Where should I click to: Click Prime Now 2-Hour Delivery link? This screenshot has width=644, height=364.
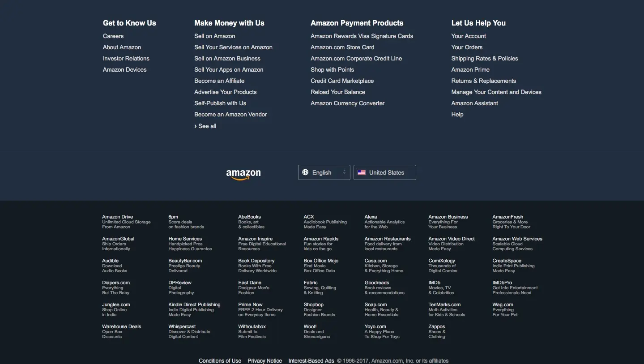point(260,309)
